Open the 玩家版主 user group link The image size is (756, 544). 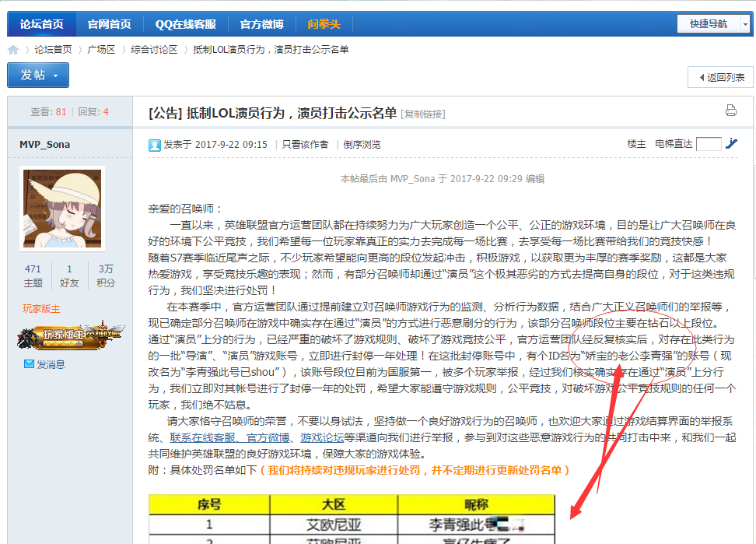pyautogui.click(x=41, y=309)
